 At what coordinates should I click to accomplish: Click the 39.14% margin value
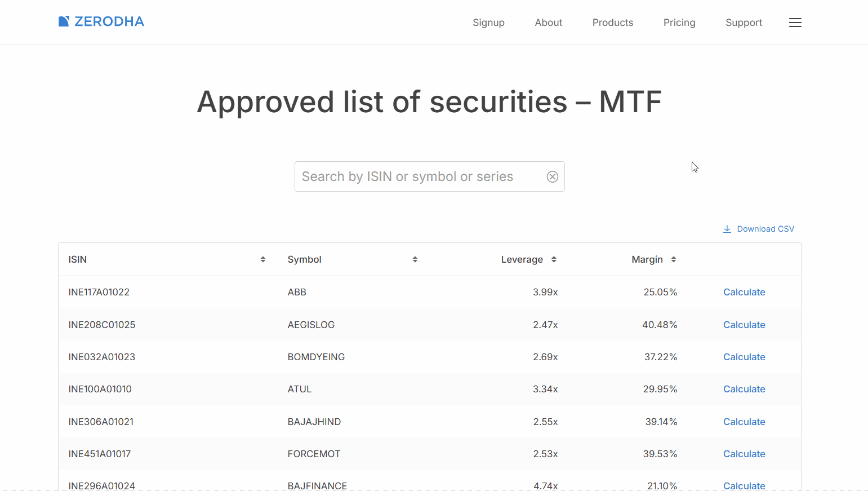(661, 422)
